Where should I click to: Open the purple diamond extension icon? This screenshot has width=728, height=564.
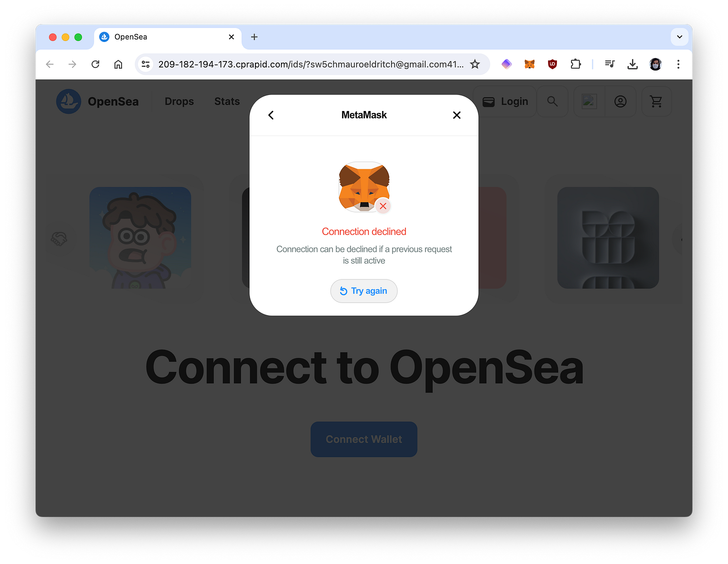[506, 64]
